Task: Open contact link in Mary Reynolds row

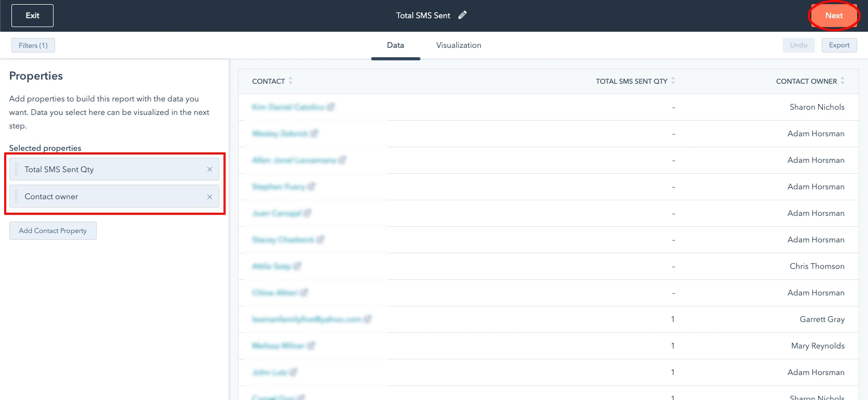Action: click(278, 346)
